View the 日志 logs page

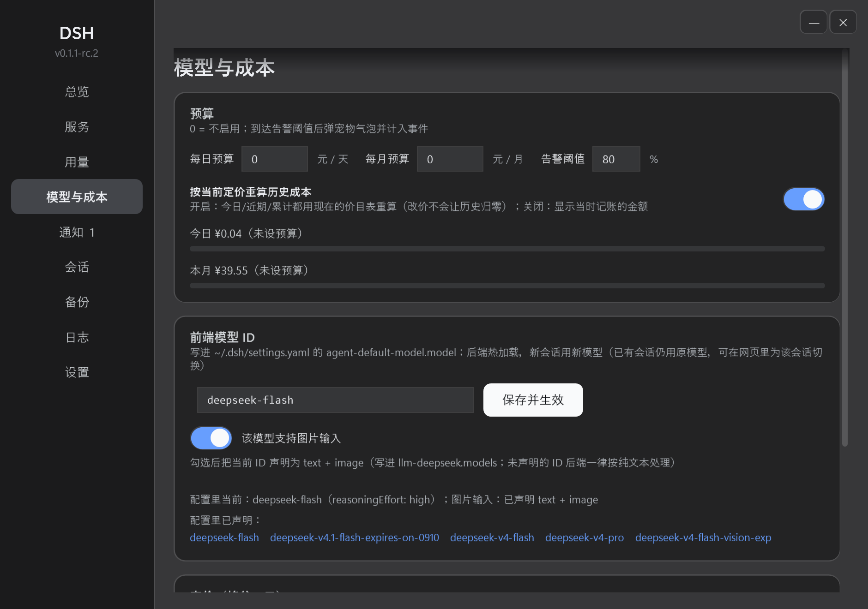point(77,337)
